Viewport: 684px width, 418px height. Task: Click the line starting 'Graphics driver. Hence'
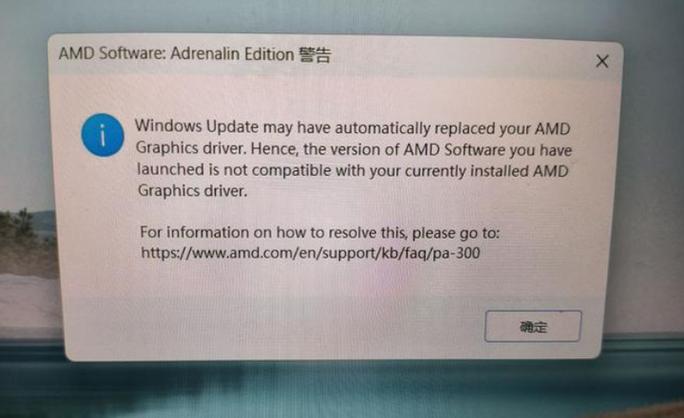pyautogui.click(x=354, y=149)
